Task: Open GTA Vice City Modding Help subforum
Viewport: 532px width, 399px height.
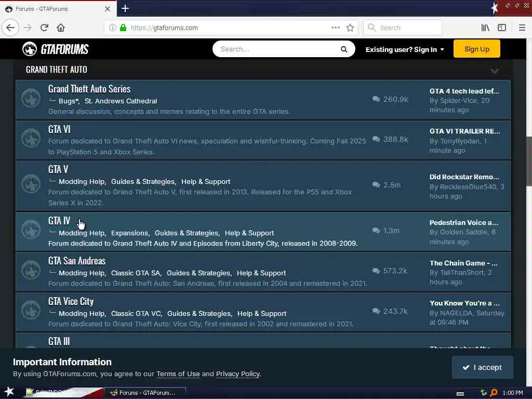Action: 82,313
